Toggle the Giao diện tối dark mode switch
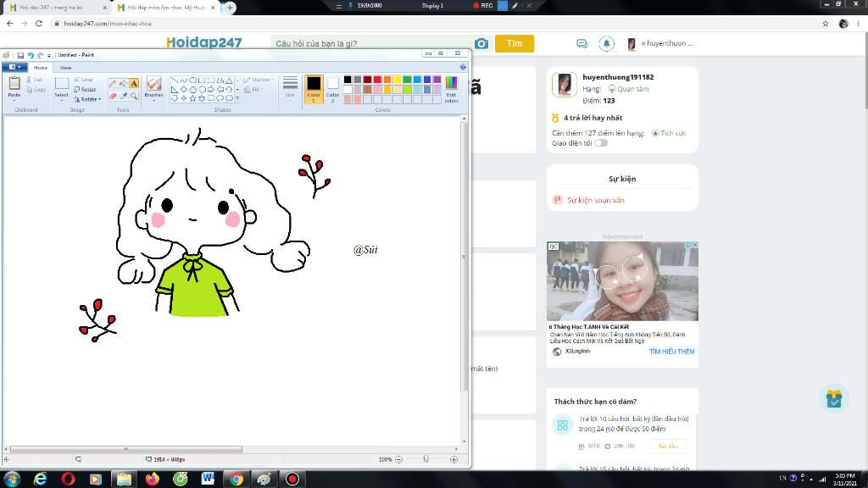The width and height of the screenshot is (868, 488). pos(601,142)
